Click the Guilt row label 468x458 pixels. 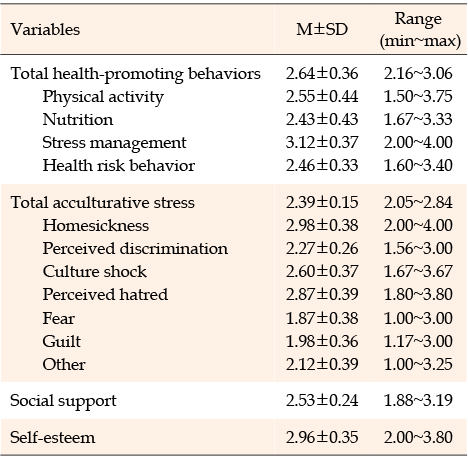62,341
